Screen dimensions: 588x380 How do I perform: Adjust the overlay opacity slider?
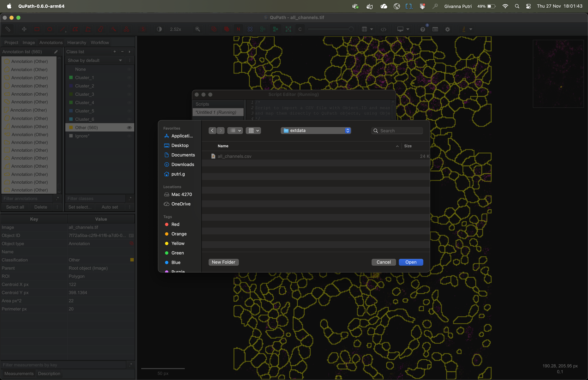point(351,29)
